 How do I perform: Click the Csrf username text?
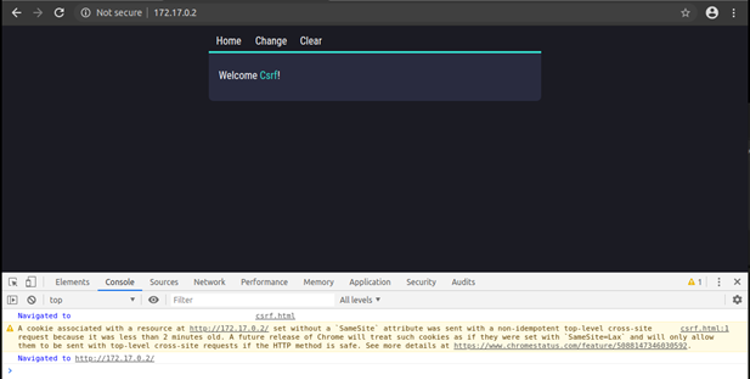click(268, 75)
